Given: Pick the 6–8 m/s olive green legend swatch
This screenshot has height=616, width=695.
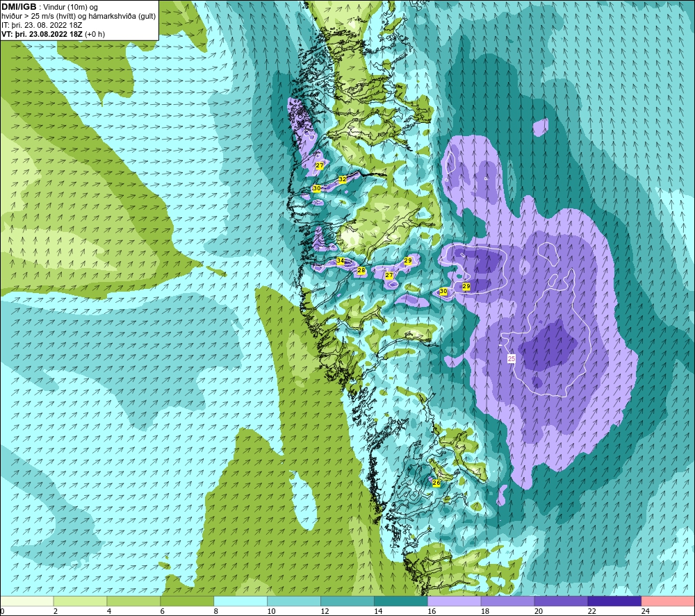Looking at the screenshot, I should click(x=187, y=601).
